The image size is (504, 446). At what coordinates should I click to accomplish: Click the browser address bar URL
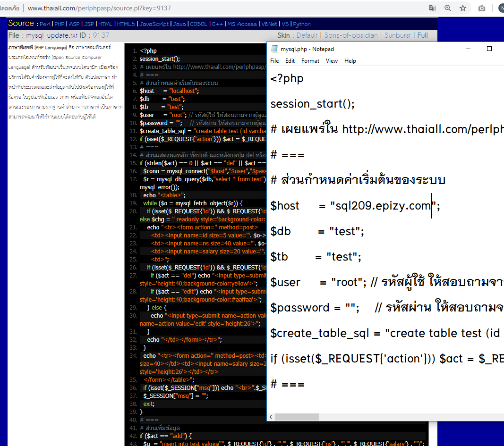[99, 8]
